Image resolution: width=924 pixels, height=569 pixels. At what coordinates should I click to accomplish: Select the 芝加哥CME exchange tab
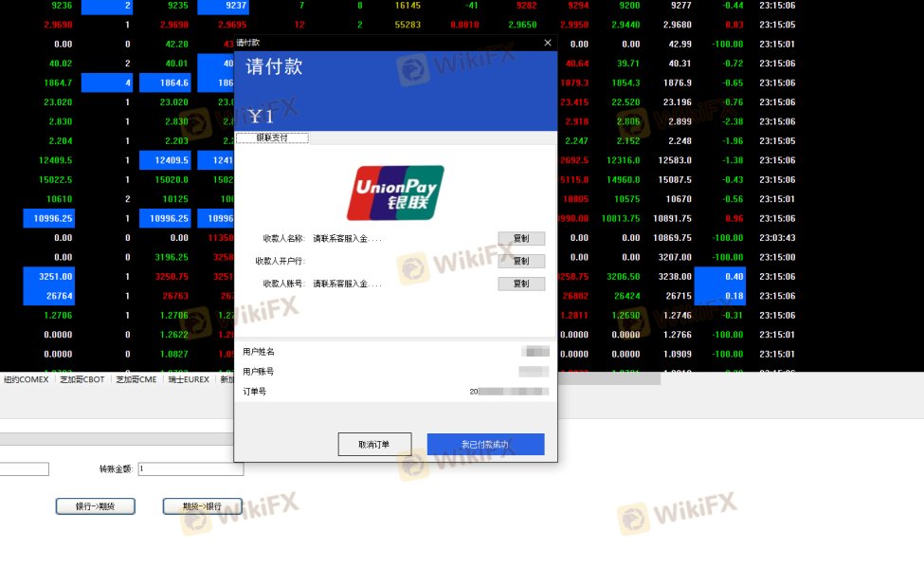pyautogui.click(x=136, y=379)
